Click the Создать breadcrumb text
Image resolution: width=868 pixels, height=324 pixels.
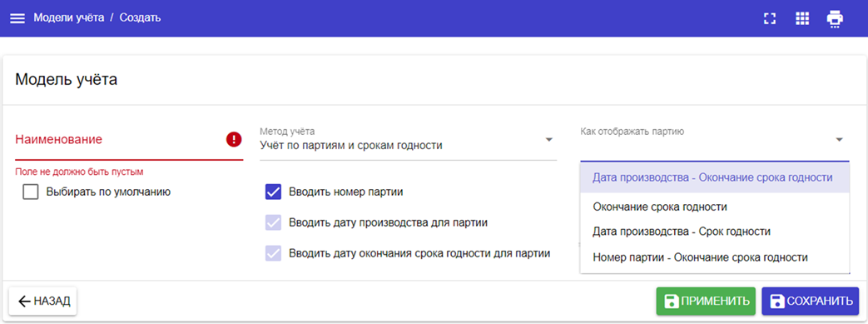140,17
